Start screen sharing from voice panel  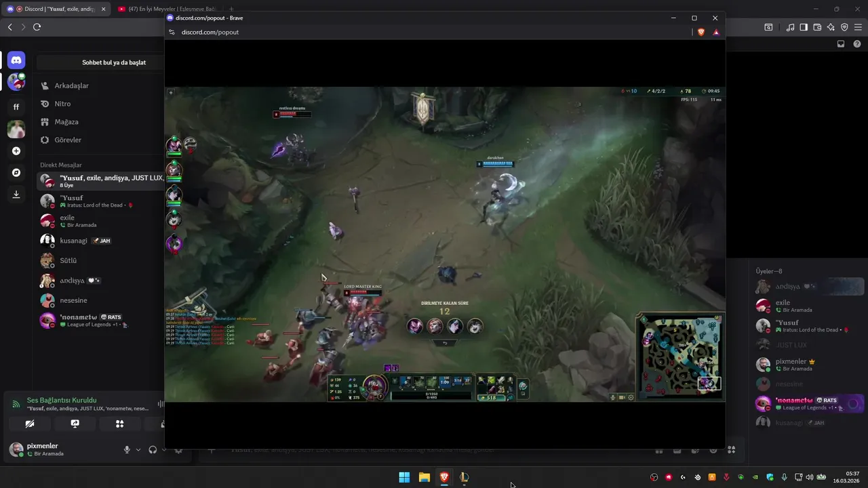coord(75,424)
